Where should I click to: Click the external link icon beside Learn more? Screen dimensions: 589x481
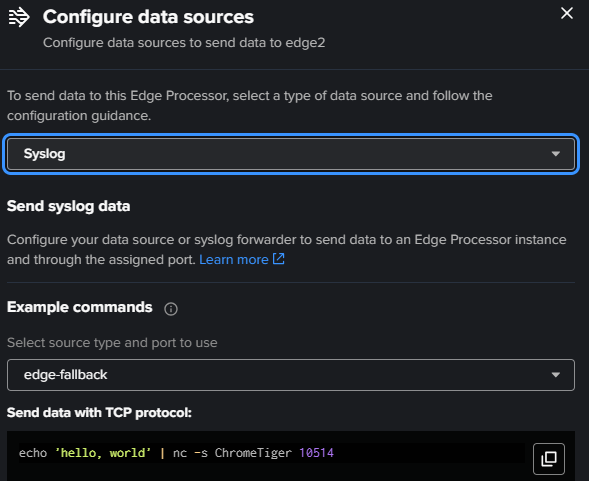(278, 259)
